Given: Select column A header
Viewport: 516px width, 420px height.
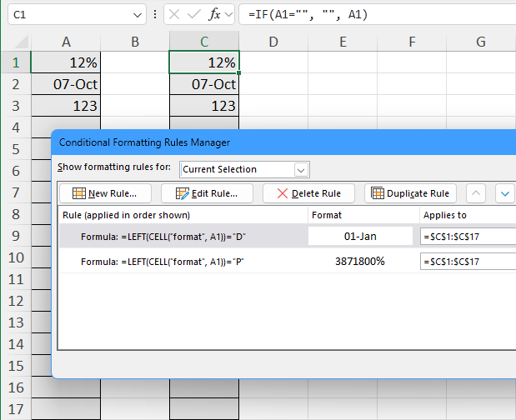Looking at the screenshot, I should pyautogui.click(x=66, y=42).
